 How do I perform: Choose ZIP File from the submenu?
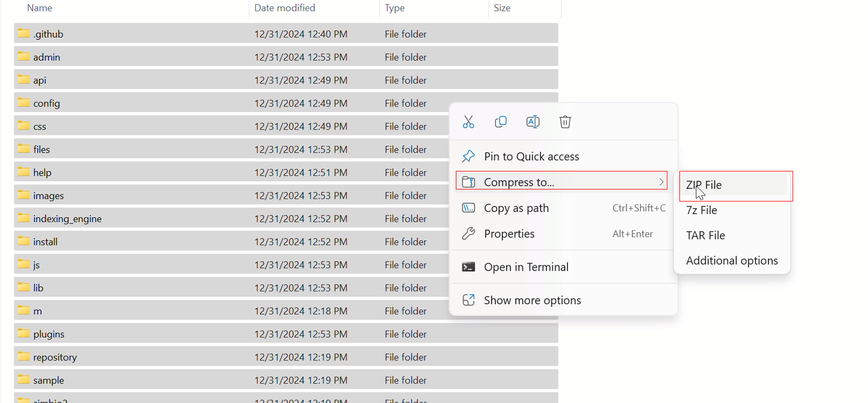tap(703, 185)
